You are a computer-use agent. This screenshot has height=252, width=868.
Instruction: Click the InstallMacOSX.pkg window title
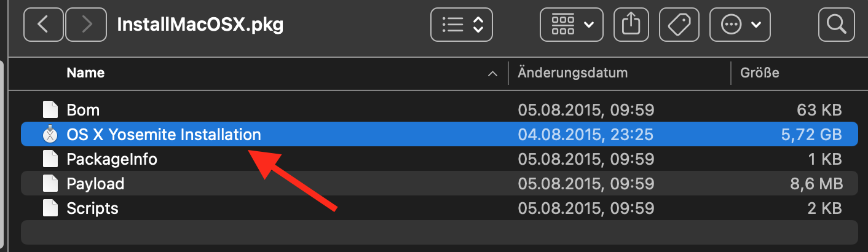200,25
